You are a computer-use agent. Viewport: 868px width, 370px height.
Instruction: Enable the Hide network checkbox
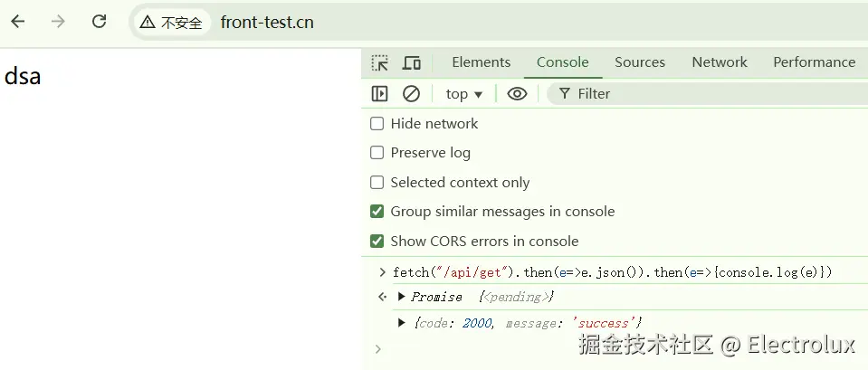[x=377, y=124]
